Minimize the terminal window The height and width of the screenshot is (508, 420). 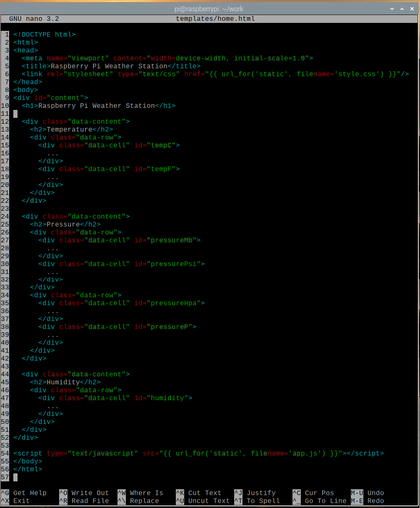[392, 8]
